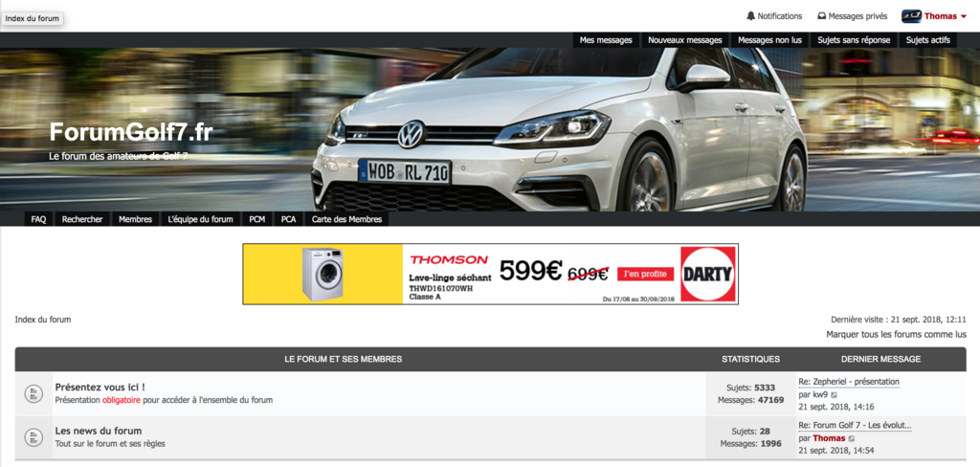The width and height of the screenshot is (980, 467).
Task: Click the J'en profite ad button
Action: 646,274
